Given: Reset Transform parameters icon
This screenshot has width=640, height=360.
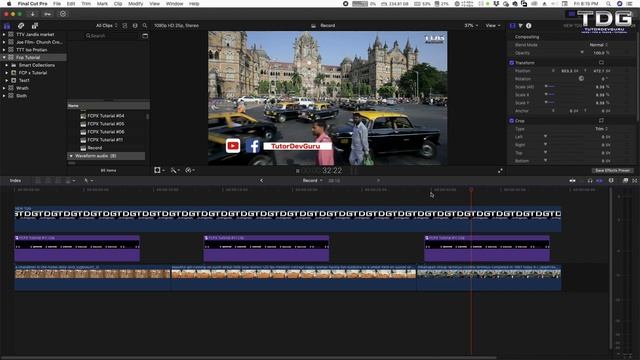Looking at the screenshot, I should pyautogui.click(x=601, y=62).
